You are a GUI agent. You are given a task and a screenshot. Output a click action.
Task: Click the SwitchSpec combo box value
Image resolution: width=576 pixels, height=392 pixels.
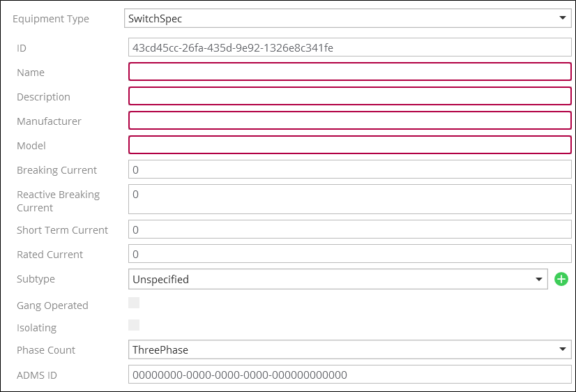(x=155, y=18)
